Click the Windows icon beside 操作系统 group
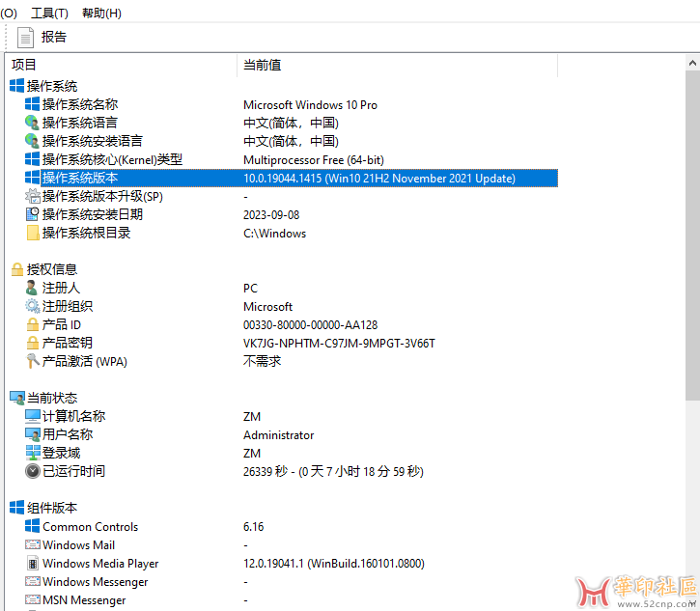 tap(17, 86)
